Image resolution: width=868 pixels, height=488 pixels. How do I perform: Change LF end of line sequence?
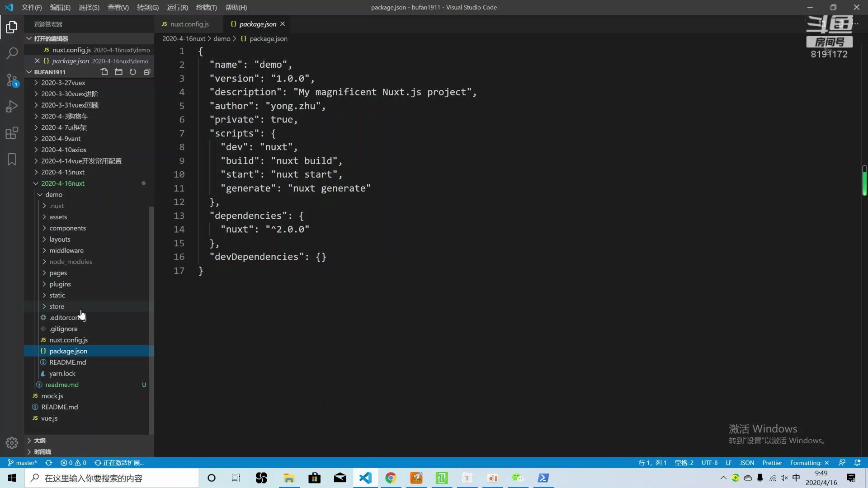pyautogui.click(x=728, y=463)
